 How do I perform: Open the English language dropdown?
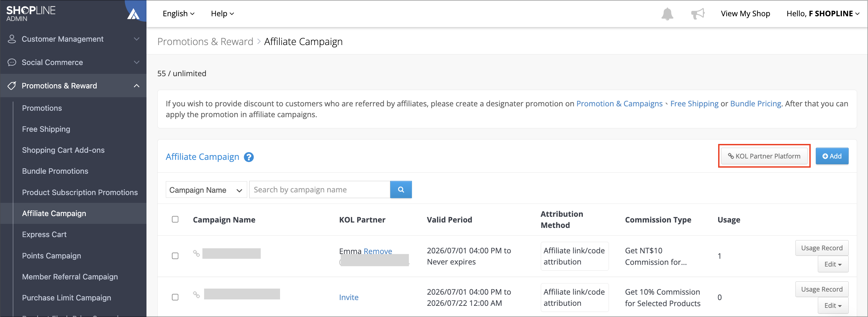coord(178,14)
